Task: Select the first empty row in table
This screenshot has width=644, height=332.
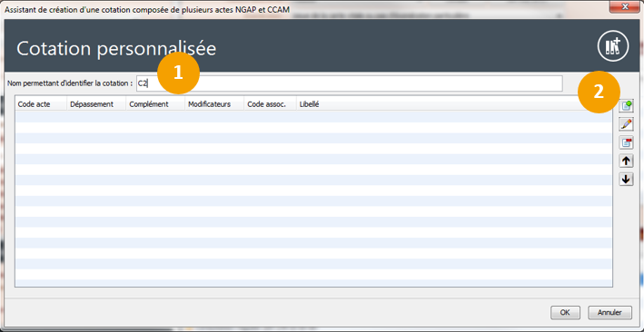Action: 313,116
